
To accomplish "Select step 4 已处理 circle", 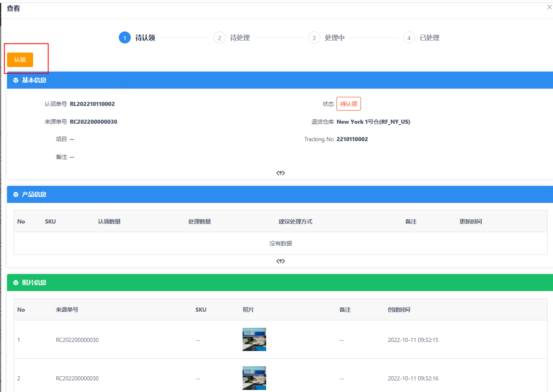I will coord(409,38).
